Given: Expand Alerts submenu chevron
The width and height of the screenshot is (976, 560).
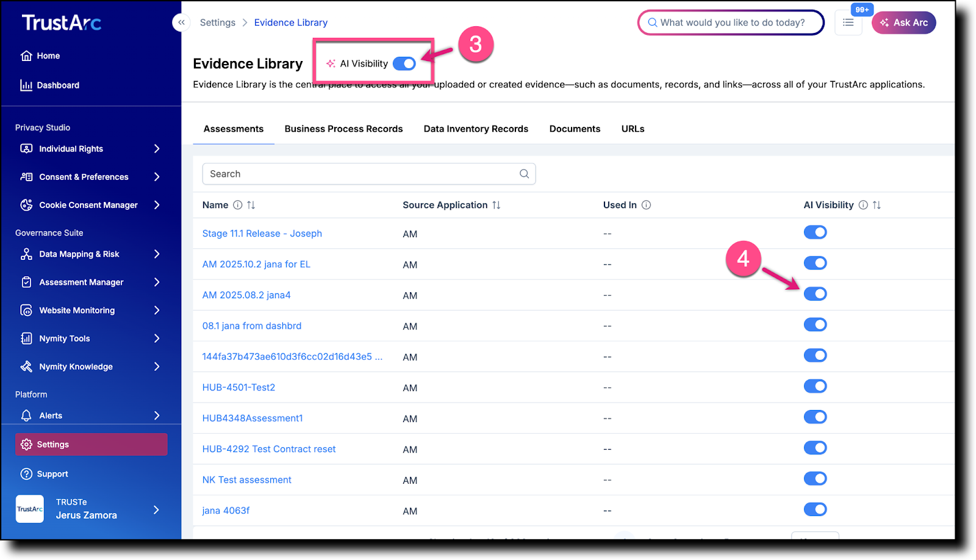Looking at the screenshot, I should tap(157, 415).
